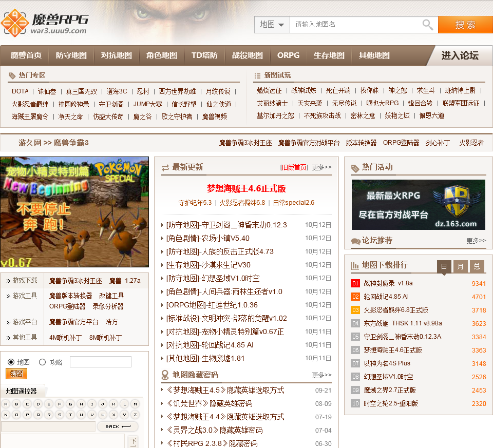The width and height of the screenshot is (493, 448).
Task: Click the Pokemon Special banner image
Action: (x=74, y=212)
